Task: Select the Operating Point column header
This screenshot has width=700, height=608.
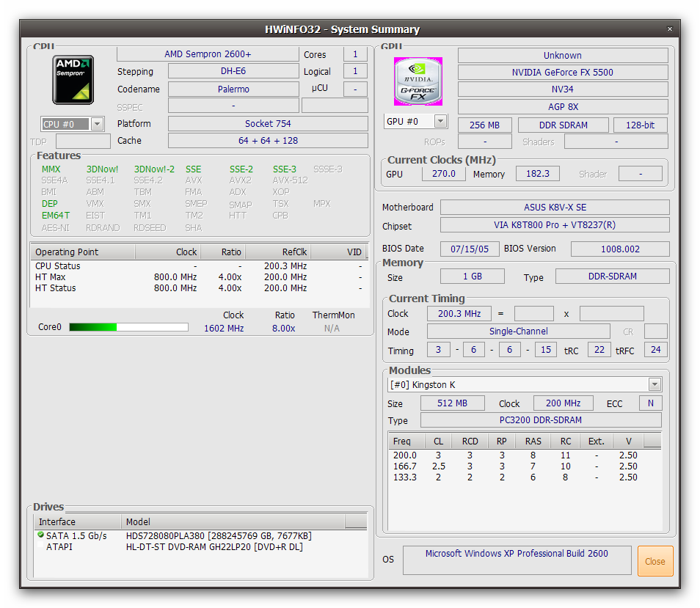Action: [x=83, y=252]
